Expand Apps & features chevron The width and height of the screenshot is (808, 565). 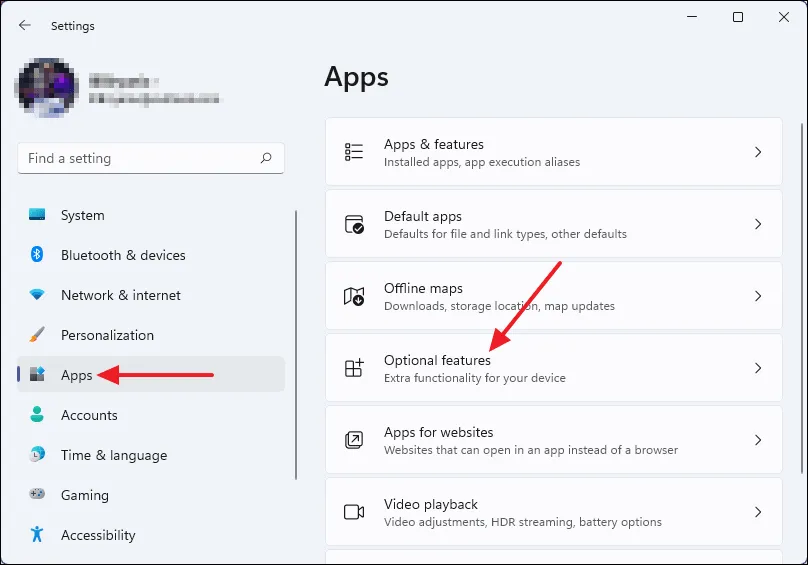coord(758,152)
